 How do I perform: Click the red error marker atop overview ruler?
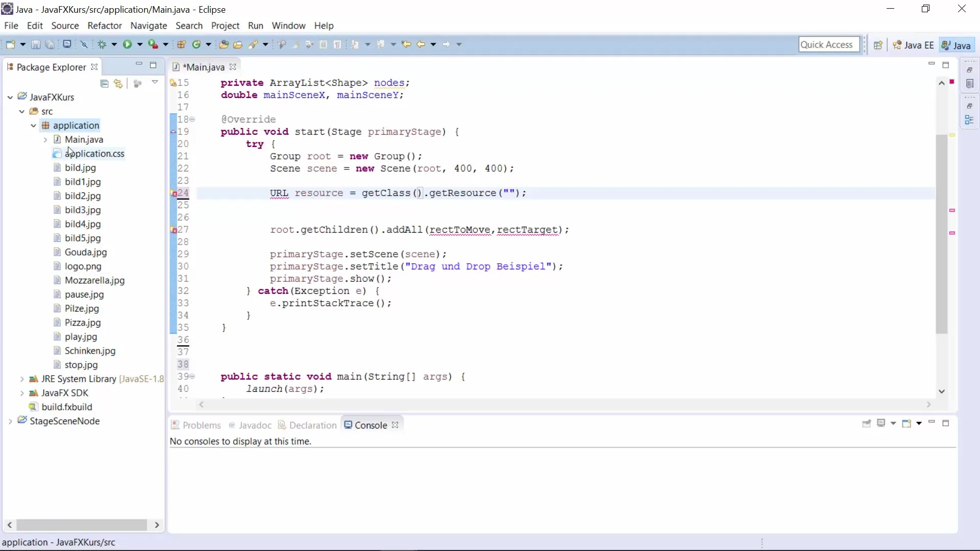(x=952, y=82)
